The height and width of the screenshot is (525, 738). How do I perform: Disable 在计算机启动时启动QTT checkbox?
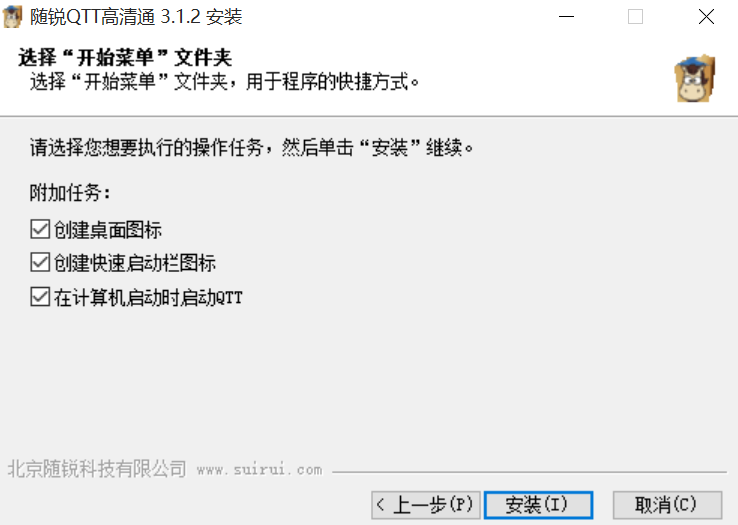[x=40, y=297]
